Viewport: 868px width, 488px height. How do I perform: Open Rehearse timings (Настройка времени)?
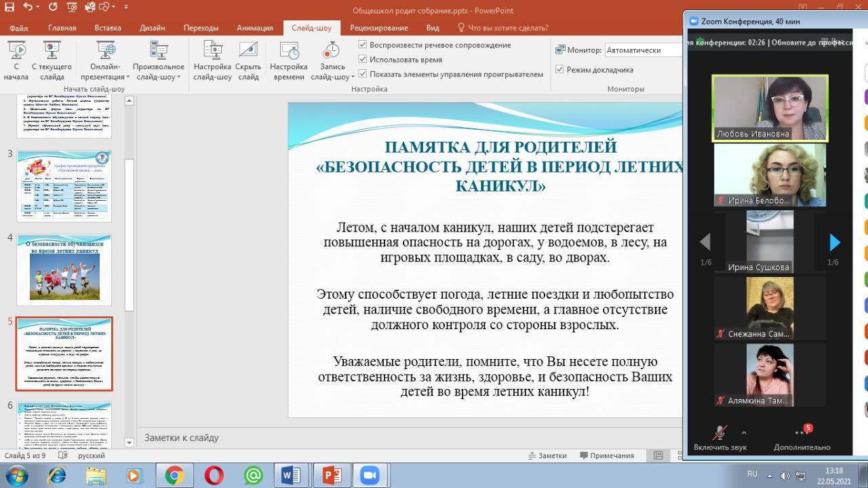pyautogui.click(x=289, y=61)
